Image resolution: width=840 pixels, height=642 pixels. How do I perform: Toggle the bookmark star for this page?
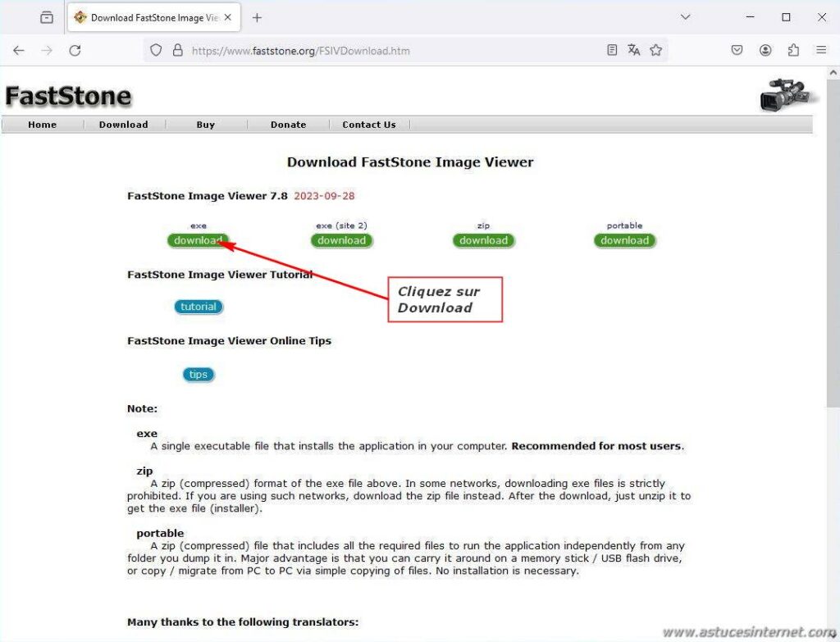pyautogui.click(x=656, y=50)
